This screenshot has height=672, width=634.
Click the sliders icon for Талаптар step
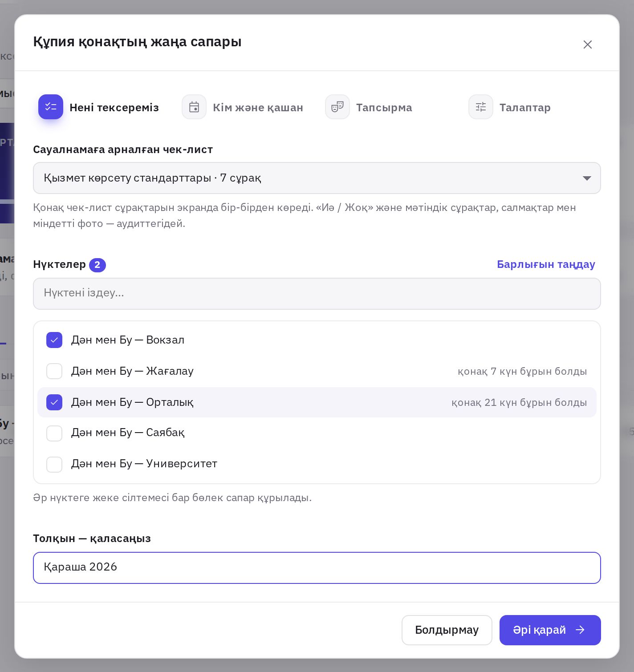[481, 107]
